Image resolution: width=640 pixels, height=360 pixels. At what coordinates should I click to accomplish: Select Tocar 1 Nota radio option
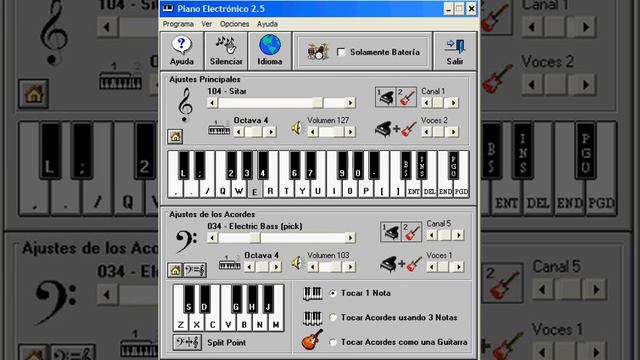(333, 293)
